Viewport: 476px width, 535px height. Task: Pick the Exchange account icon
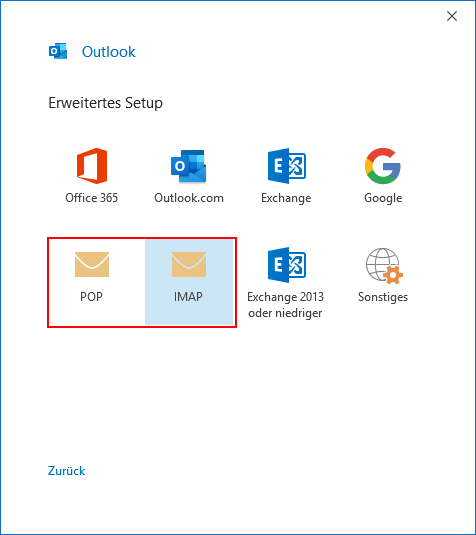point(287,166)
